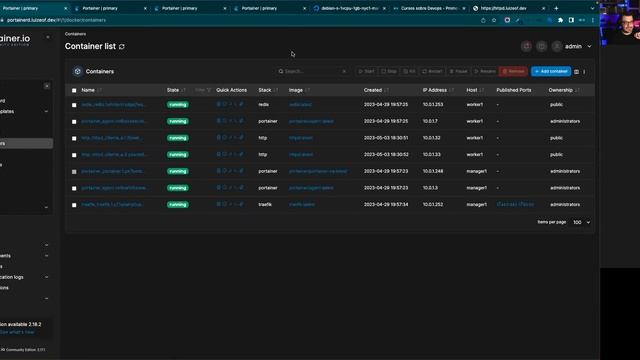Close the httpd.luizeof.dev browser tab

[543, 8]
